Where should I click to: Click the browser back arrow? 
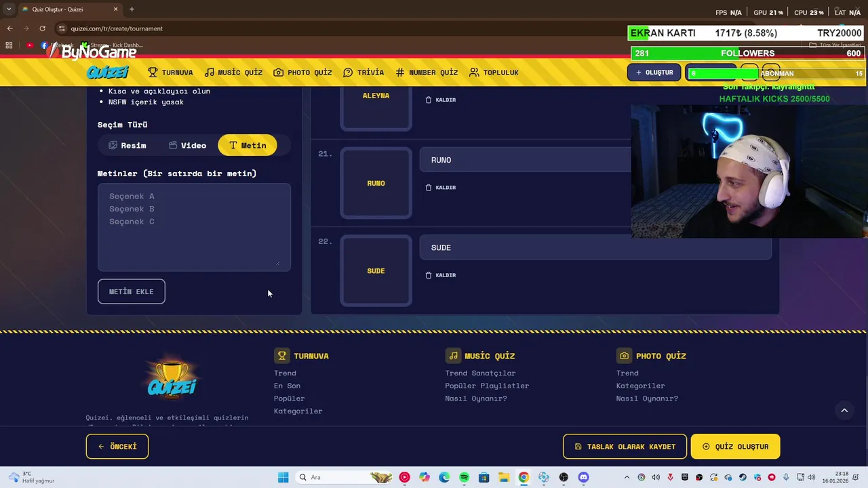coord(9,28)
